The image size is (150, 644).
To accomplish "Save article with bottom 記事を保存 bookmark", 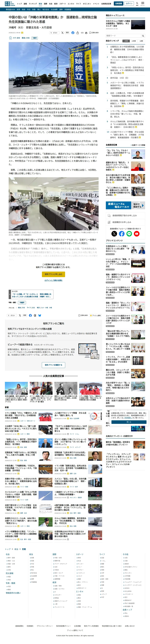I will click(83, 315).
